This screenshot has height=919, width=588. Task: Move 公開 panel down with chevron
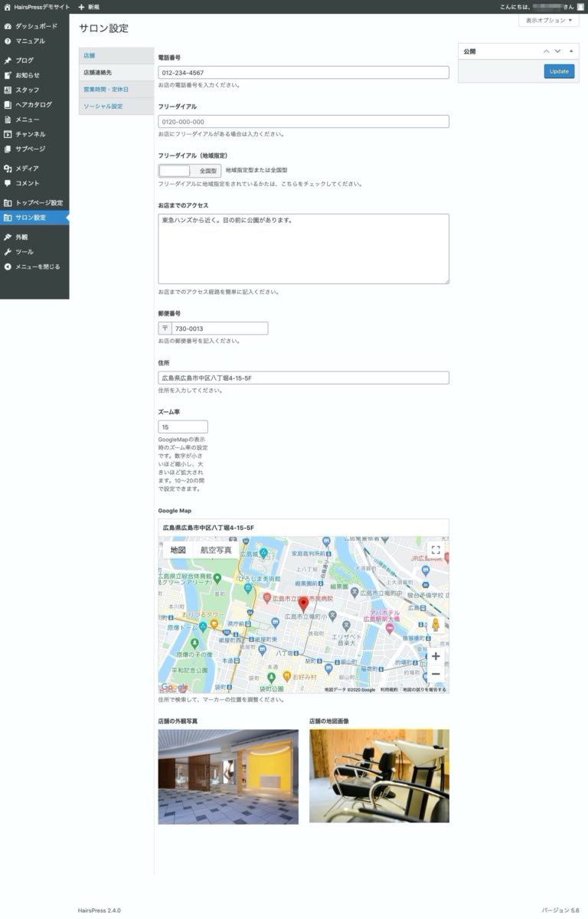pyautogui.click(x=557, y=51)
